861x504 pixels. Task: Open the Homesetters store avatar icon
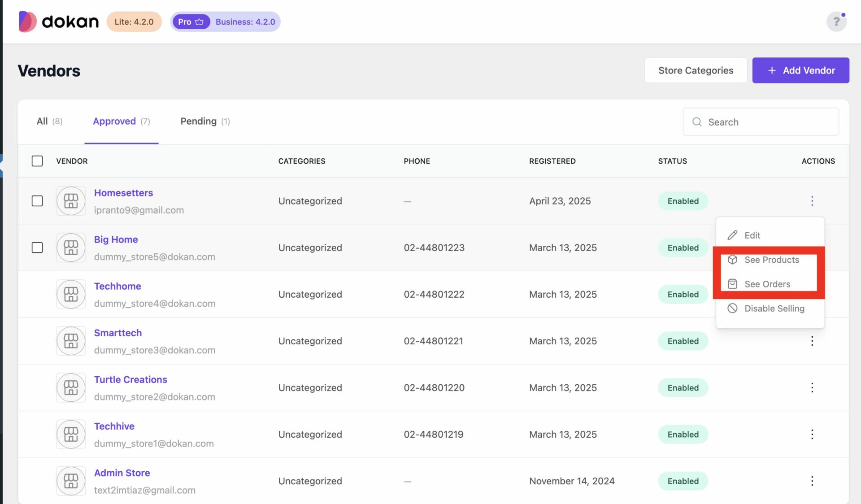71,201
